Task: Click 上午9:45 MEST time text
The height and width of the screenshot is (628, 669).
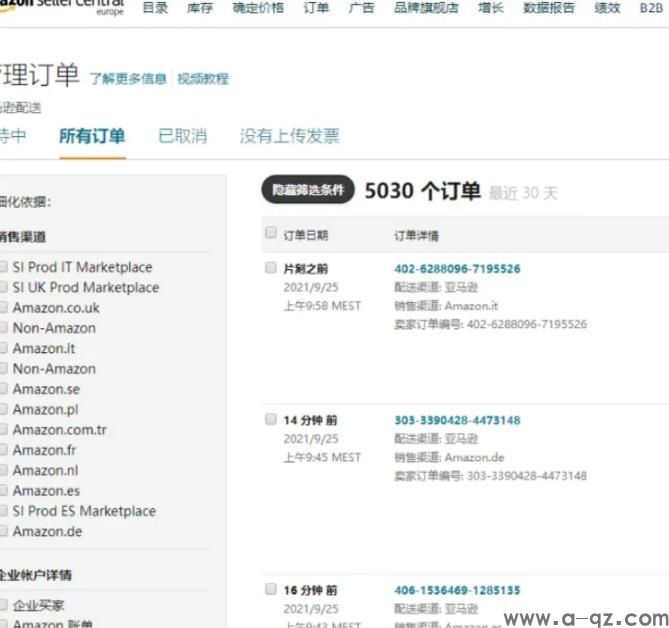Action: click(x=322, y=457)
